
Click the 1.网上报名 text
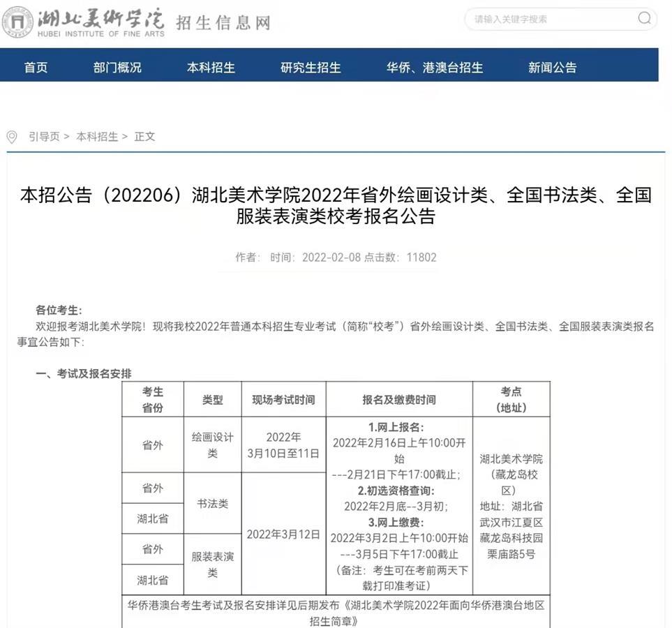coord(396,427)
